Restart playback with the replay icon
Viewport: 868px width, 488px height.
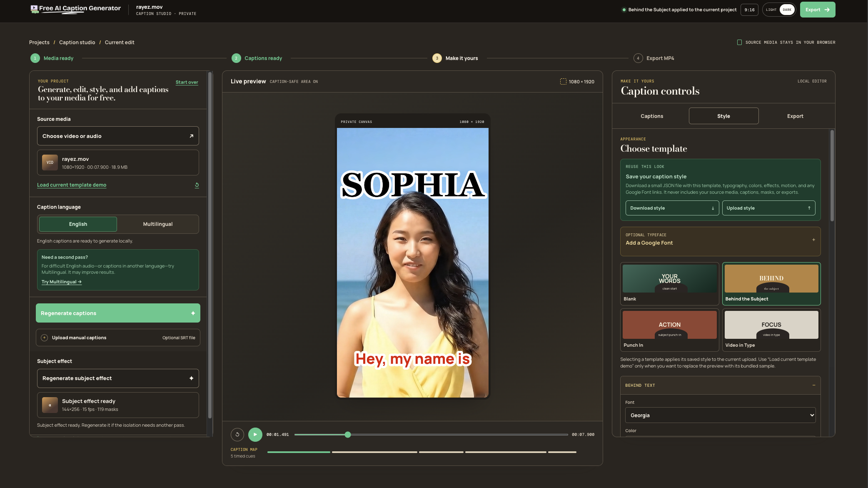click(x=237, y=435)
